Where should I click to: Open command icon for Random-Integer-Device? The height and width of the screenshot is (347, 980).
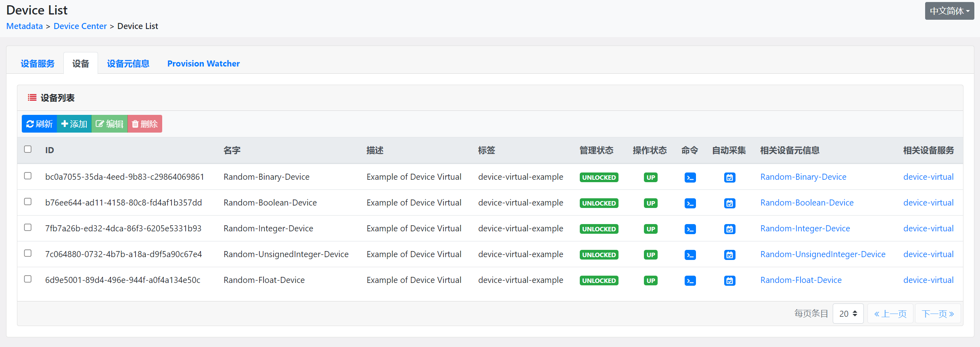(690, 229)
